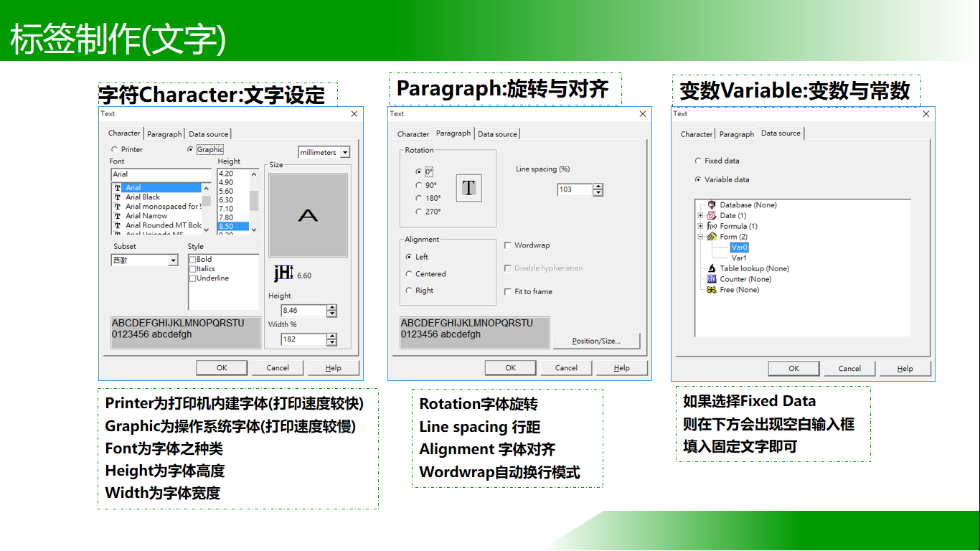The image size is (980, 551).
Task: Click the Form icon in the variable tree
Action: tap(712, 237)
